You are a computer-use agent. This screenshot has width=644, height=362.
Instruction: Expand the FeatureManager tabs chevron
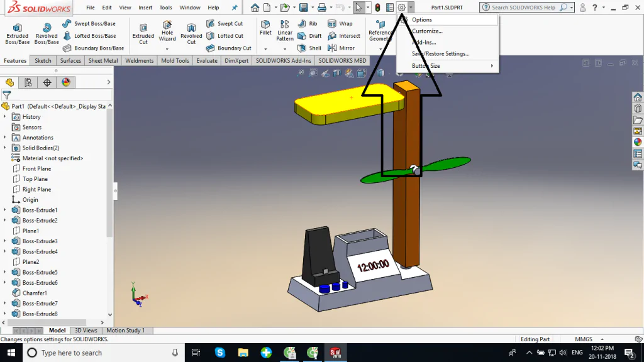[x=108, y=82]
